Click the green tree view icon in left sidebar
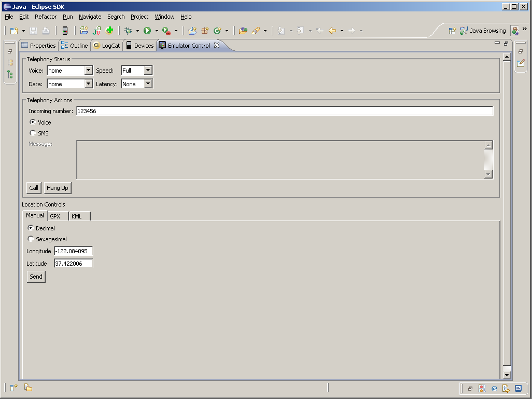Screen dimensions: 532x399 pyautogui.click(x=10, y=74)
